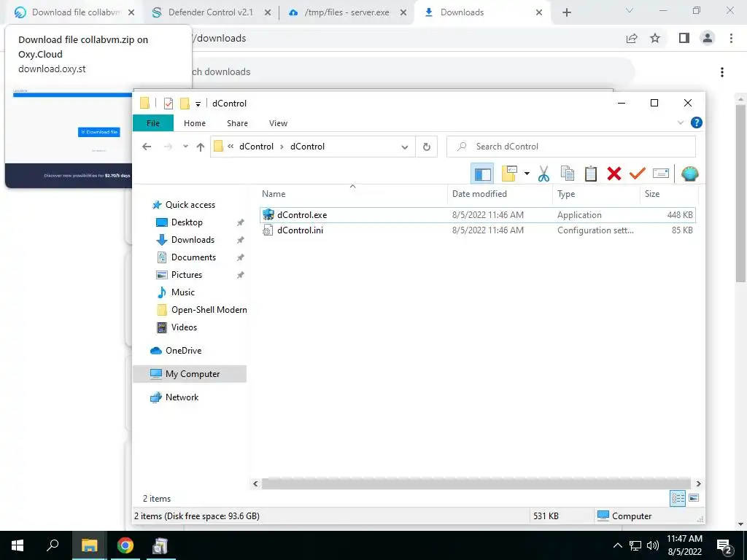Toggle the Chrome side panel icon
Screen dimensions: 747x560
point(684,38)
